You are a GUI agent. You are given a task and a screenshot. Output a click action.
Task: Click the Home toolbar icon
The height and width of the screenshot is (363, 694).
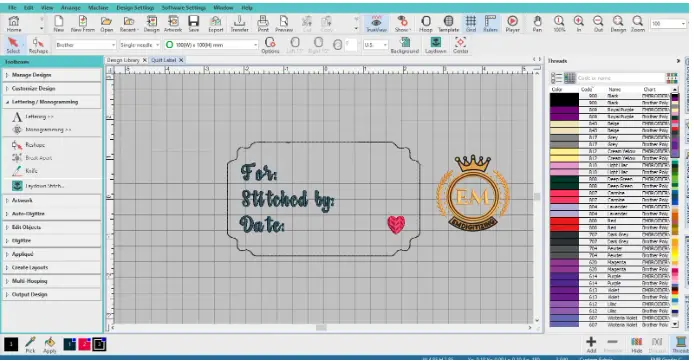coord(14,23)
